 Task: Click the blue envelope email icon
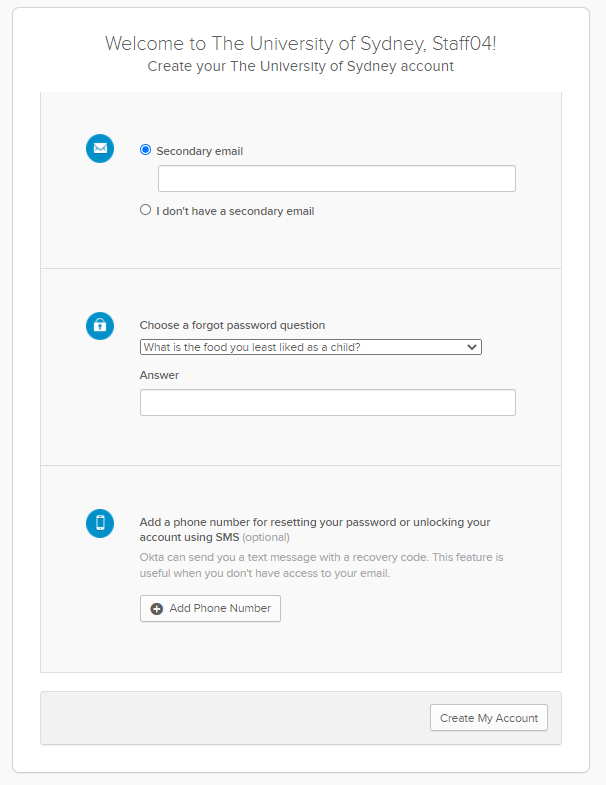point(100,149)
